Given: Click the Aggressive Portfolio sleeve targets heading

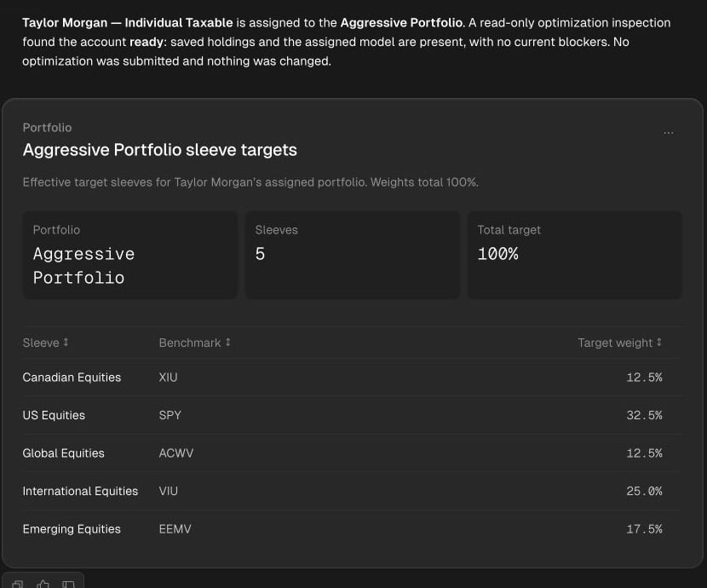Looking at the screenshot, I should 159,150.
